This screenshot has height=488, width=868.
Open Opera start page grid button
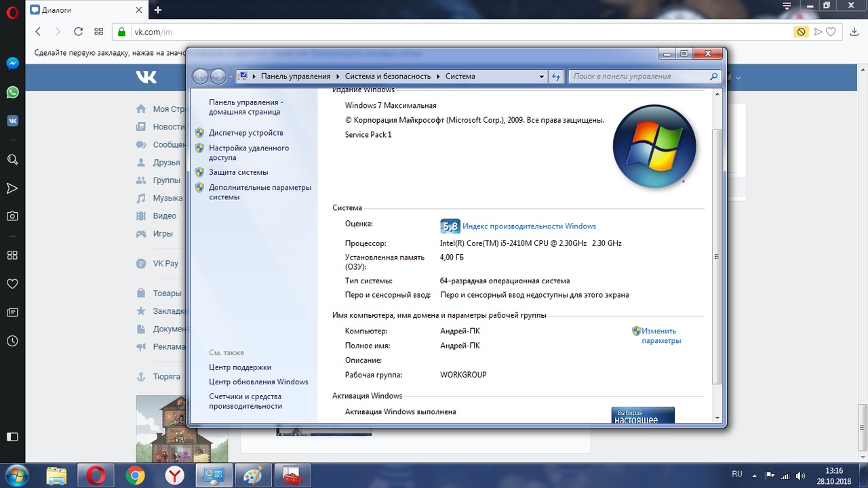[x=98, y=31]
